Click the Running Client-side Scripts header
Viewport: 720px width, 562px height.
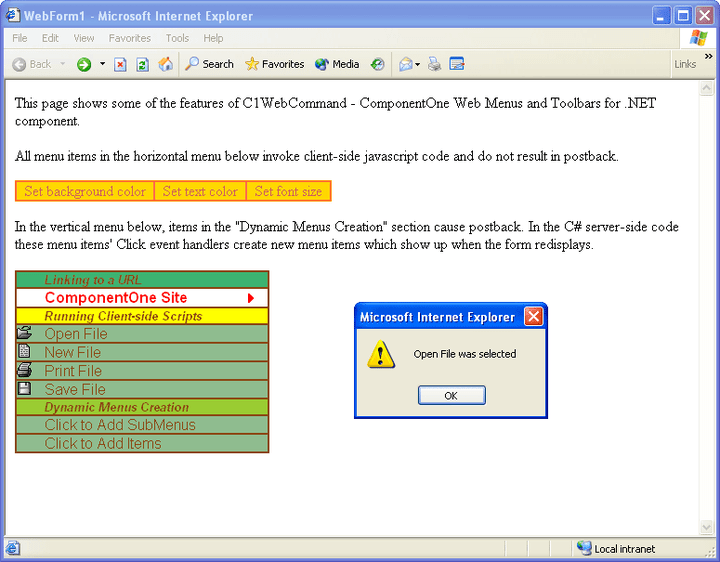pos(142,316)
